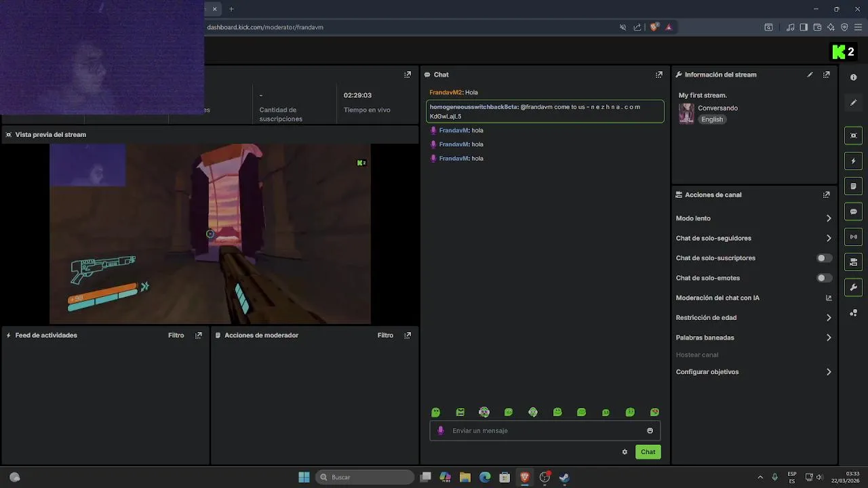Open Brave Wallet icon in toolbar
This screenshot has height=488, width=868.
817,27
